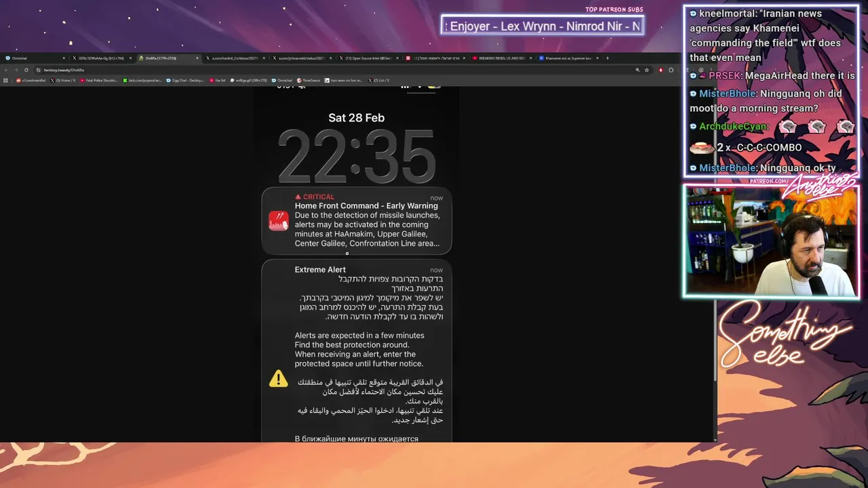Open the BREAKING NEWS YouTube tab
868x488 pixels.
pos(503,58)
